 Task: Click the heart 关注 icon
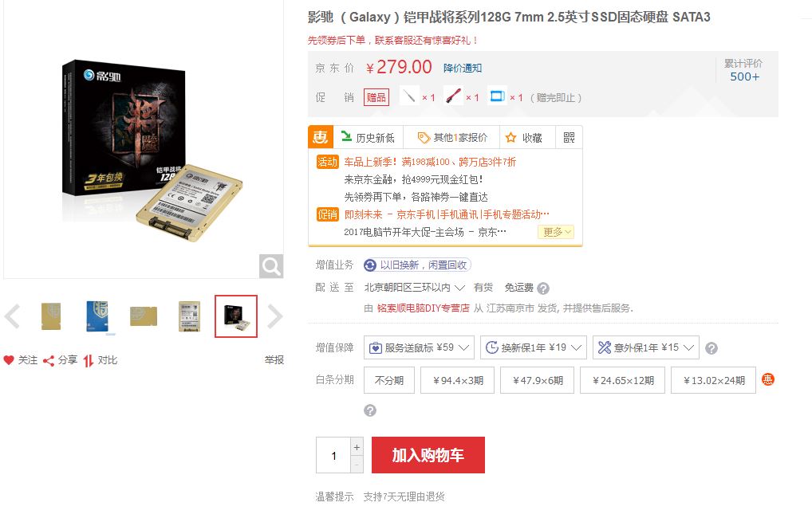9,360
